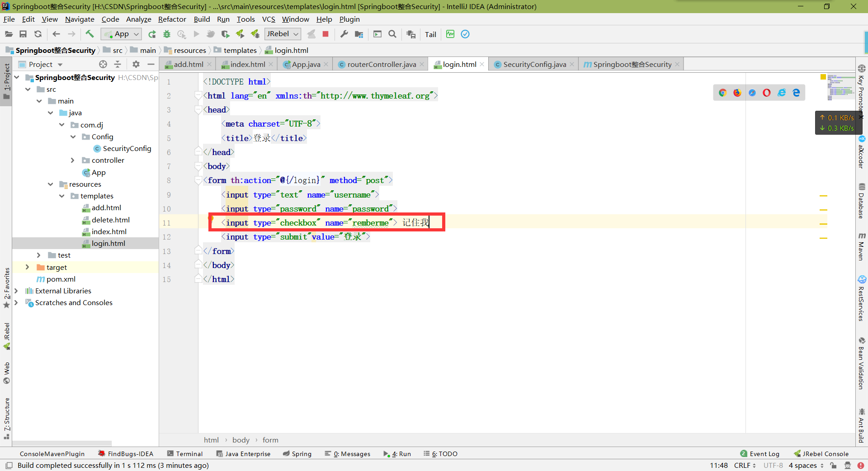Viewport: 868px width, 471px height.
Task: Click the Debug bug icon
Action: click(x=167, y=34)
